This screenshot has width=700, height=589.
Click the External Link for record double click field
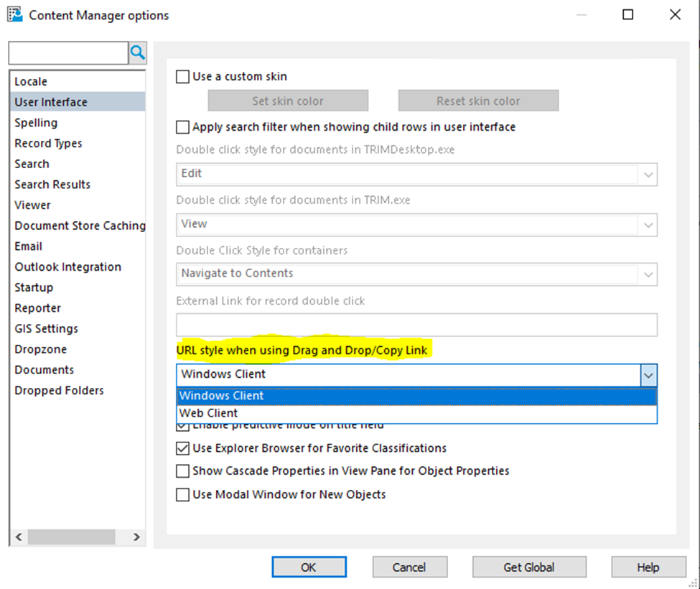[416, 325]
